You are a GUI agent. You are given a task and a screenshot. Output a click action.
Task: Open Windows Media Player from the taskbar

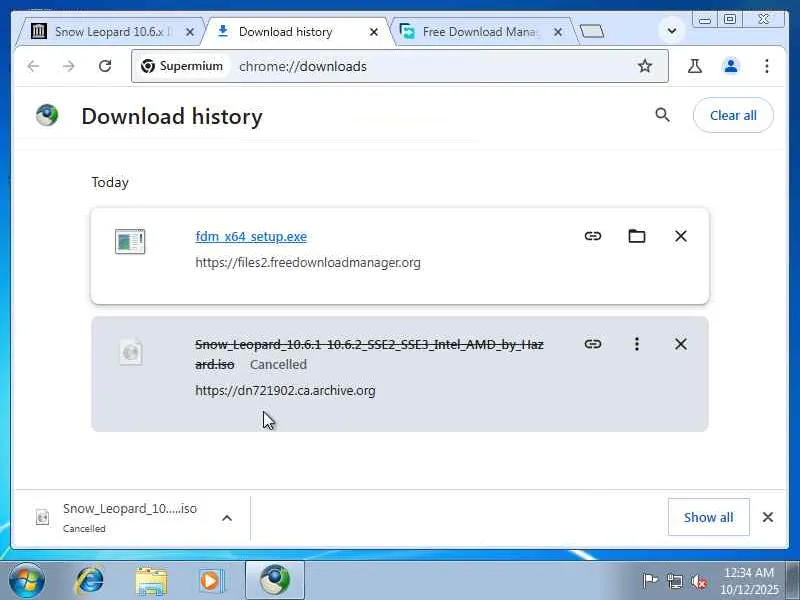211,581
